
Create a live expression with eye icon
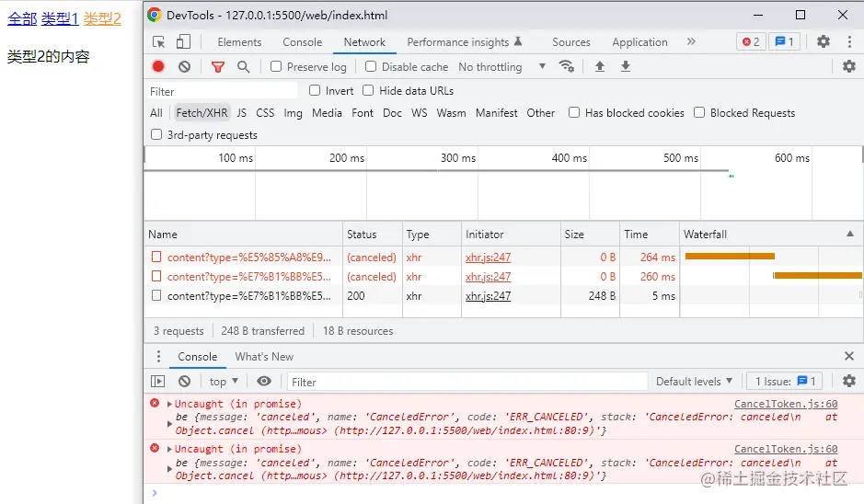264,381
